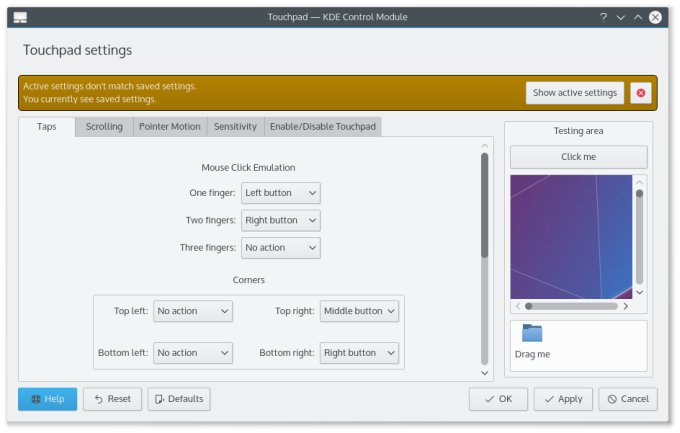680x433 pixels.
Task: Switch to the Scrolling tab
Action: point(104,127)
